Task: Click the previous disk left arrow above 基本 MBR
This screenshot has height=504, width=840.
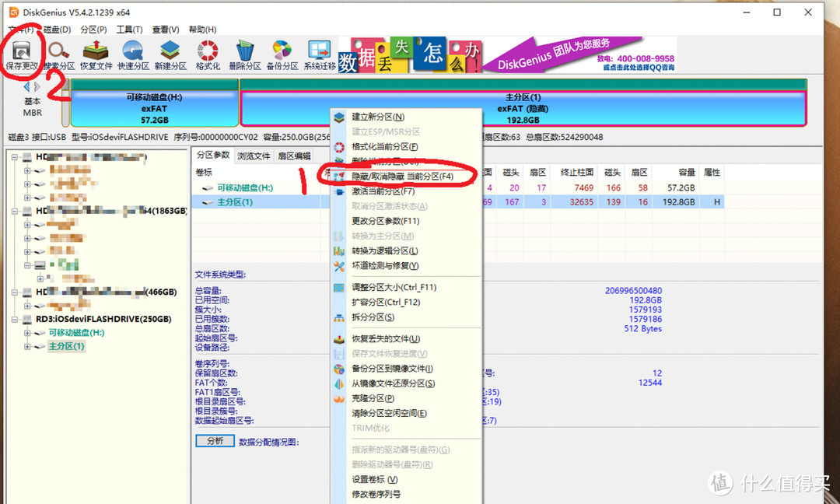Action: [26, 87]
